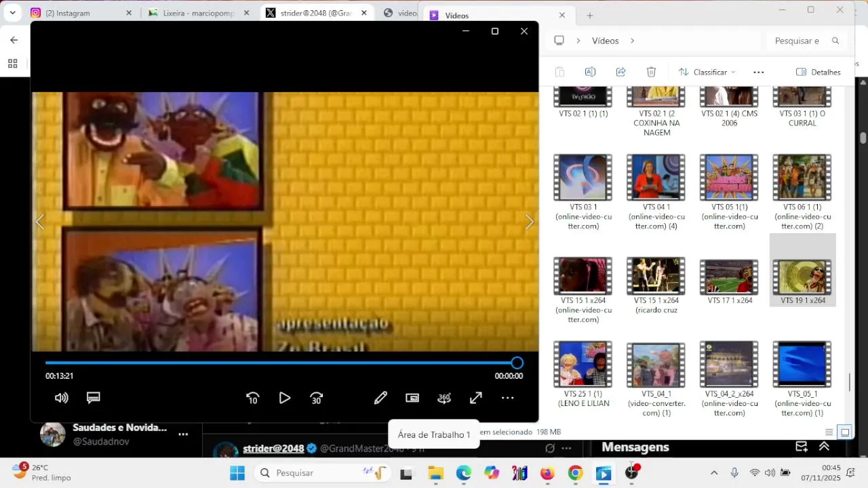Open the Explorer see more ellipsis menu

click(x=759, y=72)
